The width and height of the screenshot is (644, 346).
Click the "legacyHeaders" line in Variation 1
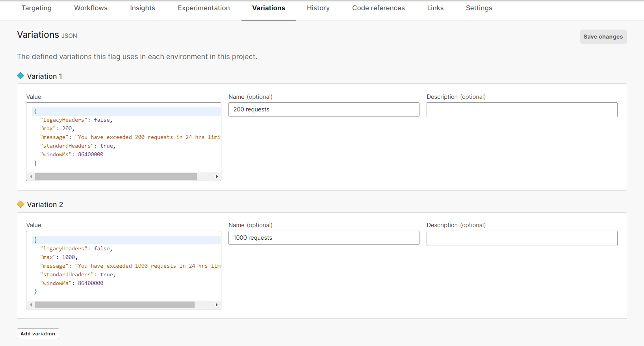(76, 120)
